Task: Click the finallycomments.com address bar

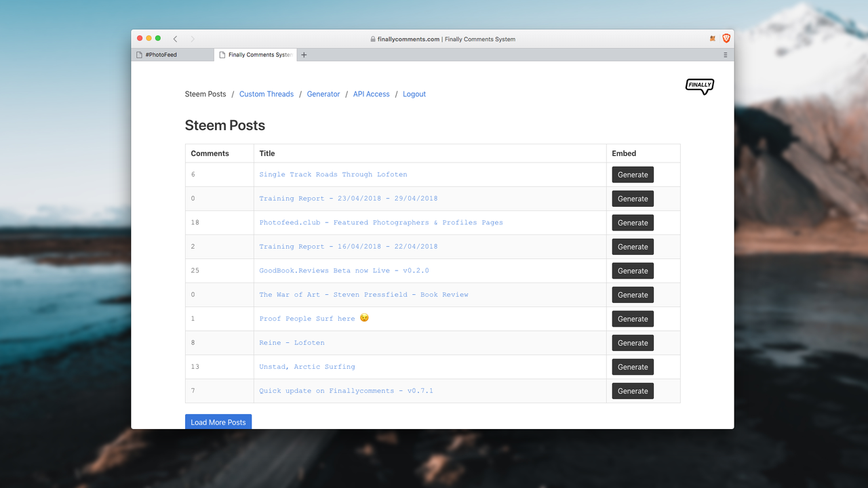Action: (x=443, y=39)
